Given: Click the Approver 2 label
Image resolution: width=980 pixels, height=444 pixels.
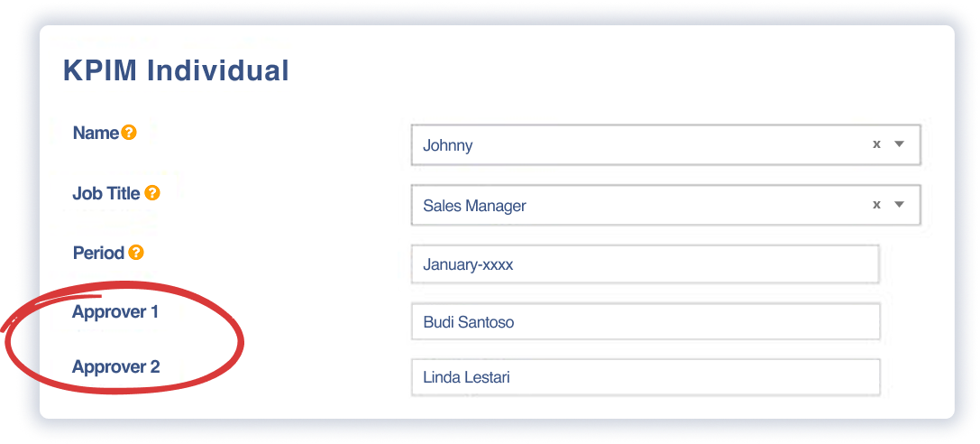Looking at the screenshot, I should click(115, 367).
